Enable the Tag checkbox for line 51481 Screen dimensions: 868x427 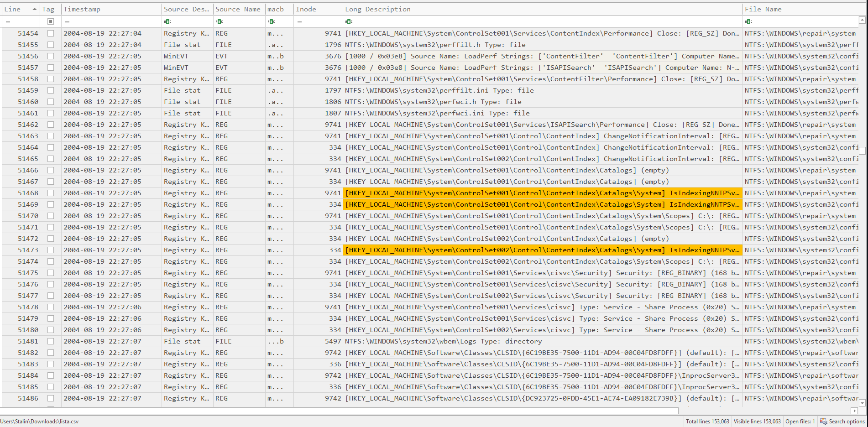tap(51, 341)
